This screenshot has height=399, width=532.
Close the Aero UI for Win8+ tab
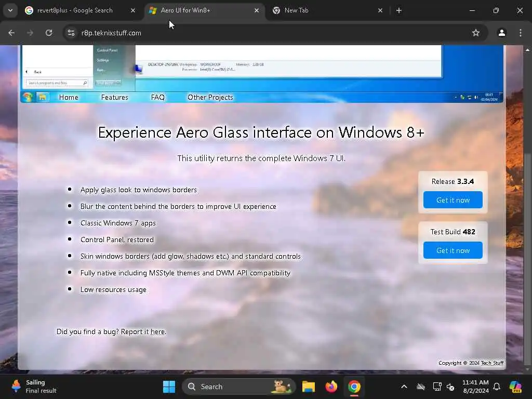pos(257,10)
